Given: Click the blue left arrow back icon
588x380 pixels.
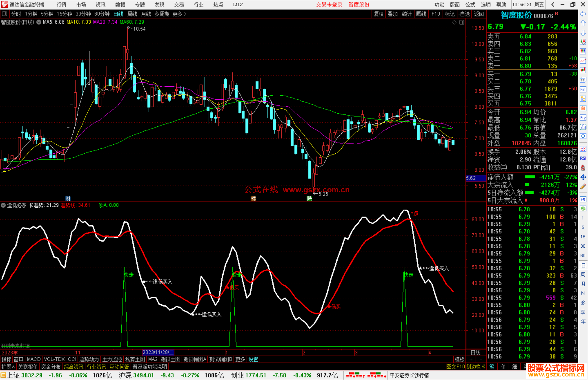Looking at the screenshot, I should pyautogui.click(x=583, y=14).
